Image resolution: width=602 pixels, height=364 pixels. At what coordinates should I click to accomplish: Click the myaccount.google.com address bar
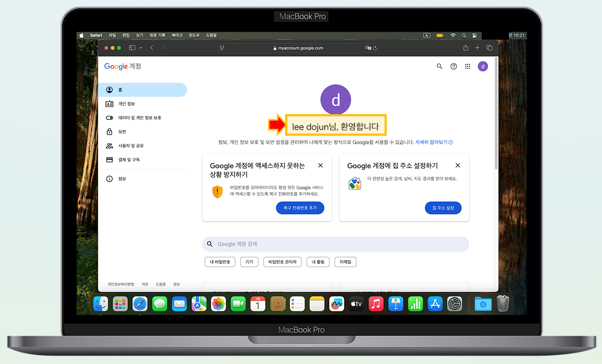coord(298,48)
